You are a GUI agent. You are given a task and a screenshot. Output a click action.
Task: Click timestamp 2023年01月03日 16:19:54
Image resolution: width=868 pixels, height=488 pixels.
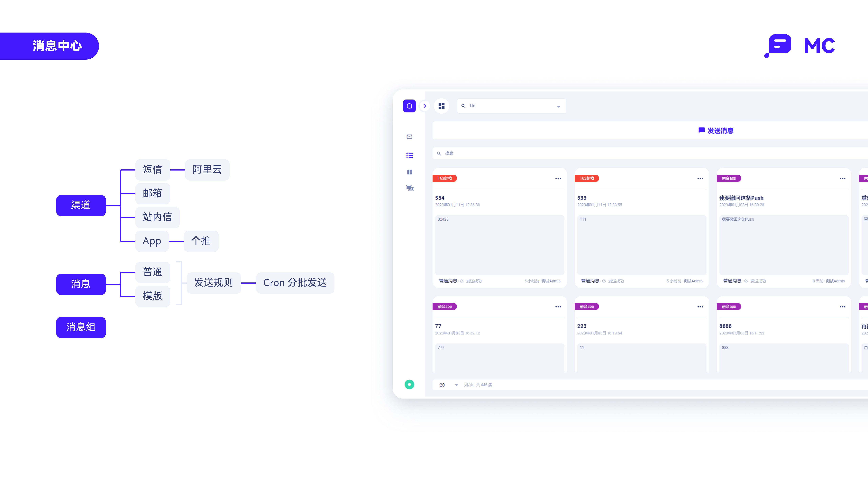point(599,333)
